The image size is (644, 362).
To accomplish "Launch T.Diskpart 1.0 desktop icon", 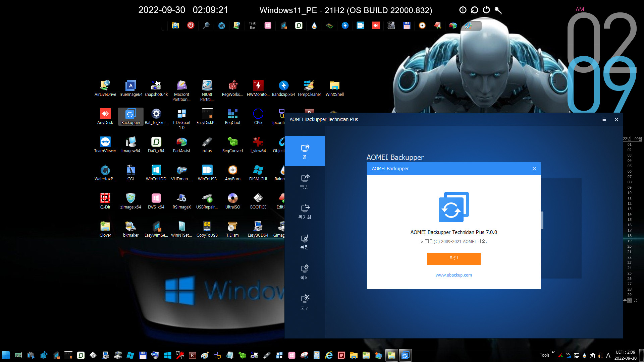I will [x=181, y=119].
